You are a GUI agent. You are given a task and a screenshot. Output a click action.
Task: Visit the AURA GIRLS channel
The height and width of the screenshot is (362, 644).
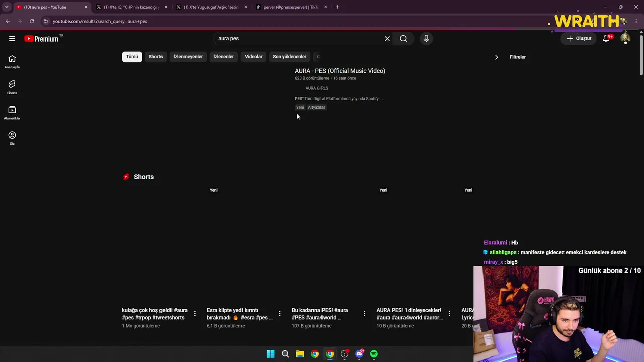[x=316, y=88]
